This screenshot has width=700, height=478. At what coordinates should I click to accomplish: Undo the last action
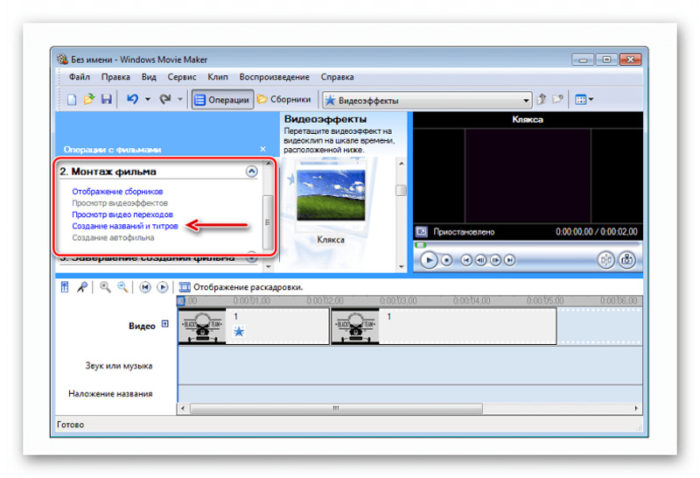click(x=132, y=99)
